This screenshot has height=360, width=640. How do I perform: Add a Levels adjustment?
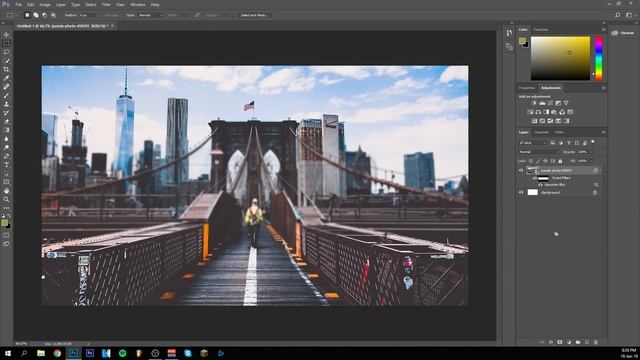point(542,103)
